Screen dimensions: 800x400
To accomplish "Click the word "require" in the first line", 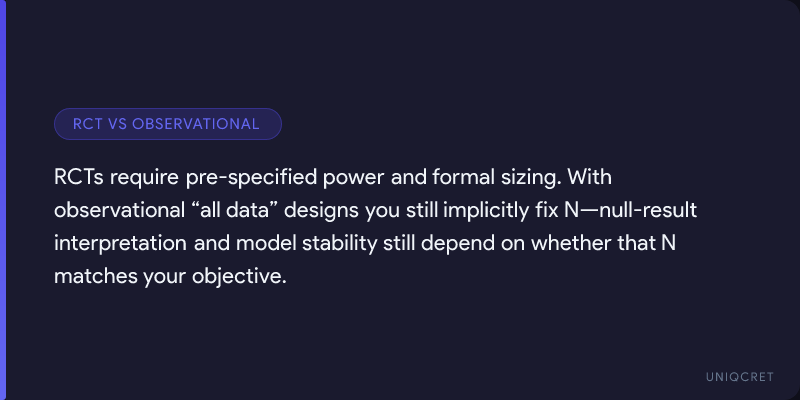I will point(148,179).
